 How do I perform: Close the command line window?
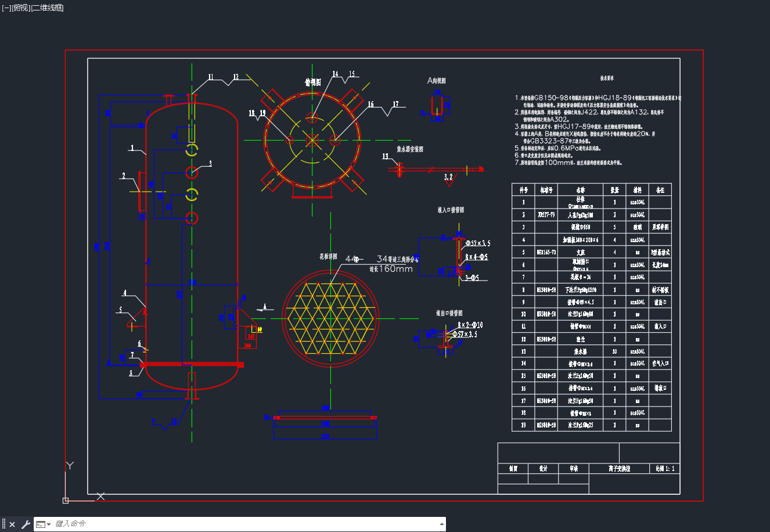pos(12,524)
